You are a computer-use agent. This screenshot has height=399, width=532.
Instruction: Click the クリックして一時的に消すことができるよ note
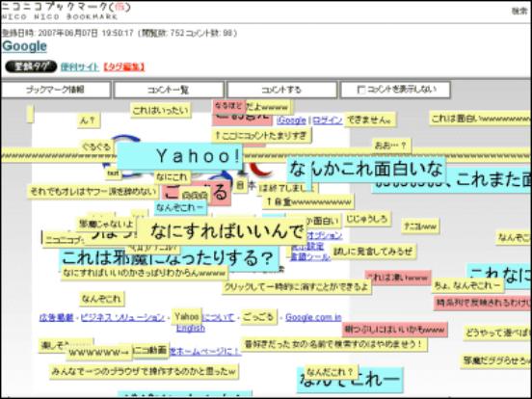pos(297,287)
